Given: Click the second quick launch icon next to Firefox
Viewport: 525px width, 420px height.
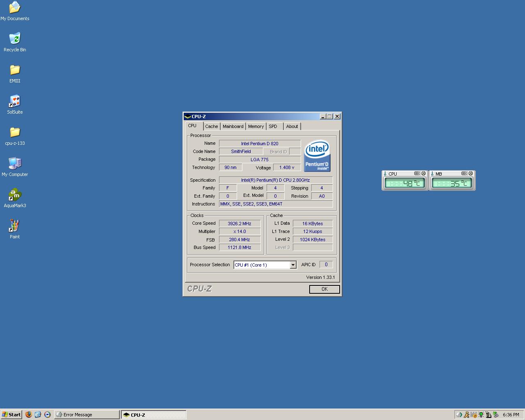Looking at the screenshot, I should [x=38, y=415].
